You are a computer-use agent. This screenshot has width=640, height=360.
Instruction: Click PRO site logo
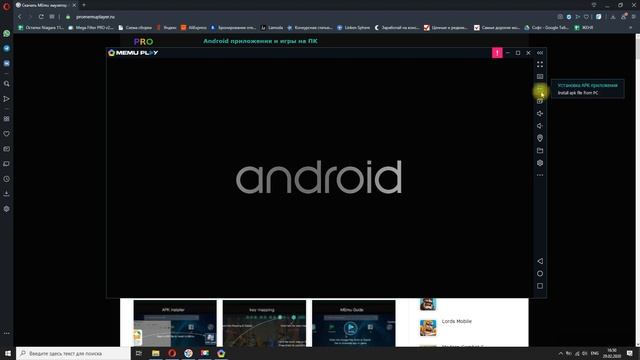tap(143, 42)
